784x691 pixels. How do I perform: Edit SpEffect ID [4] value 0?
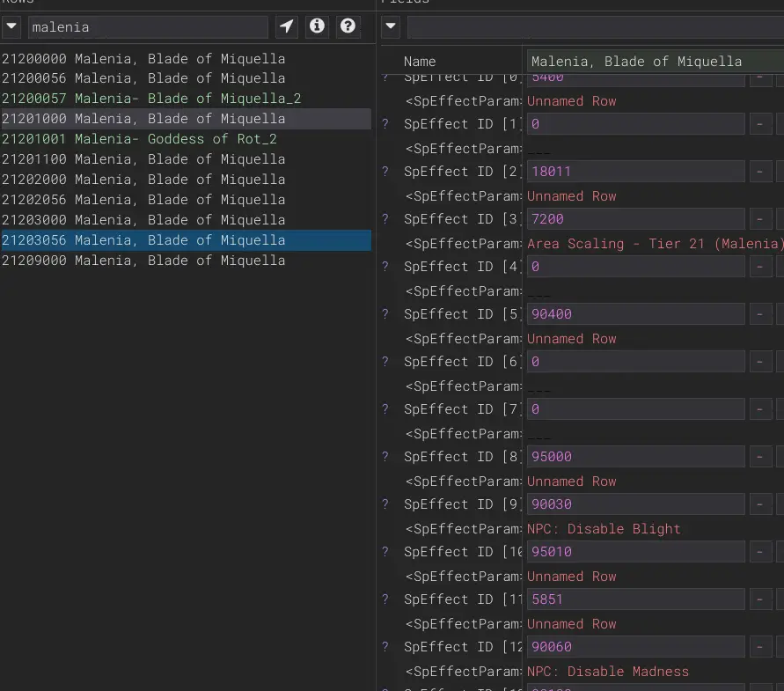(x=635, y=267)
